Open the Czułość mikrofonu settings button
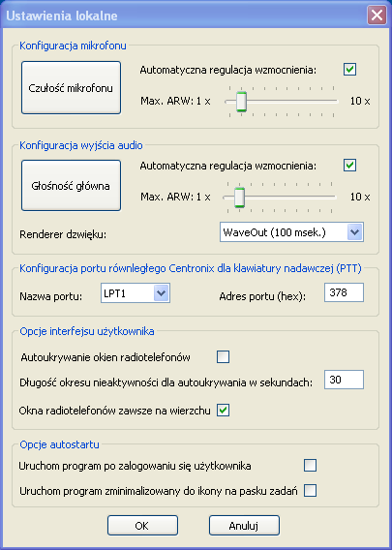Screen dimensions: 392x550 (72, 88)
